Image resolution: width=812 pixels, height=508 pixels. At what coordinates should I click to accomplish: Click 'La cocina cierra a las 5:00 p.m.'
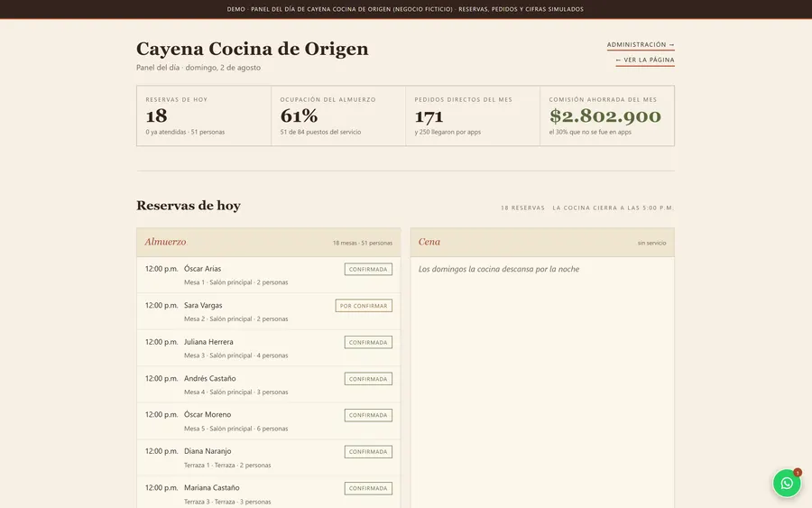[614, 208]
